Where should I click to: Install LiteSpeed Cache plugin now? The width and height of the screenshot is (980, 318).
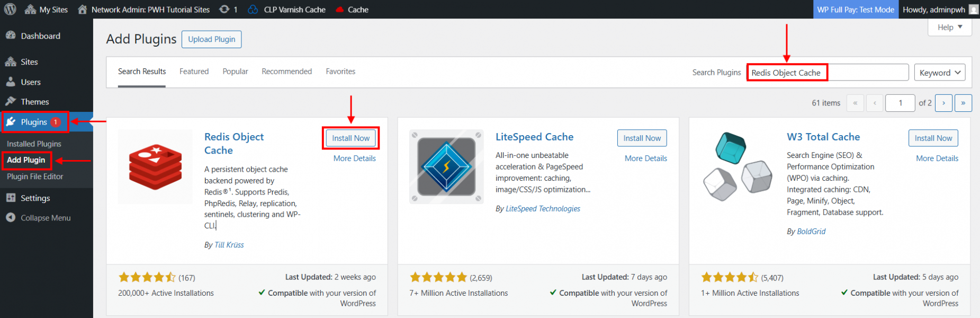click(642, 138)
